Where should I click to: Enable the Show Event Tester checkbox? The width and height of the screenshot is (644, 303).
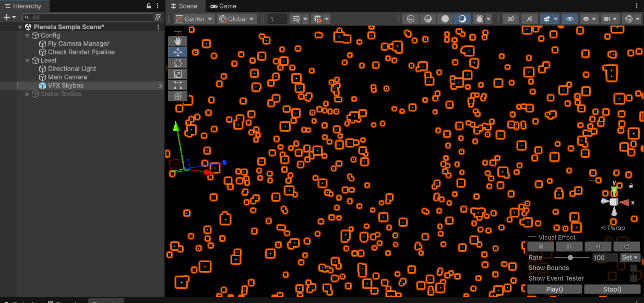[x=633, y=278]
